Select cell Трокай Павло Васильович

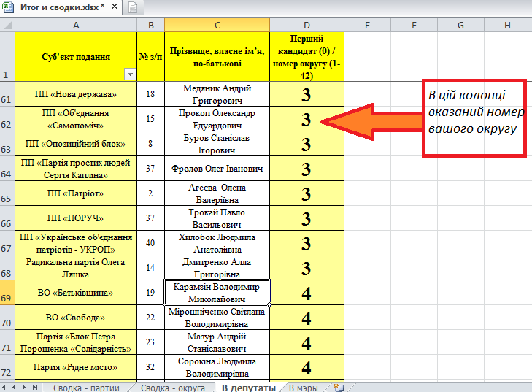pos(217,218)
